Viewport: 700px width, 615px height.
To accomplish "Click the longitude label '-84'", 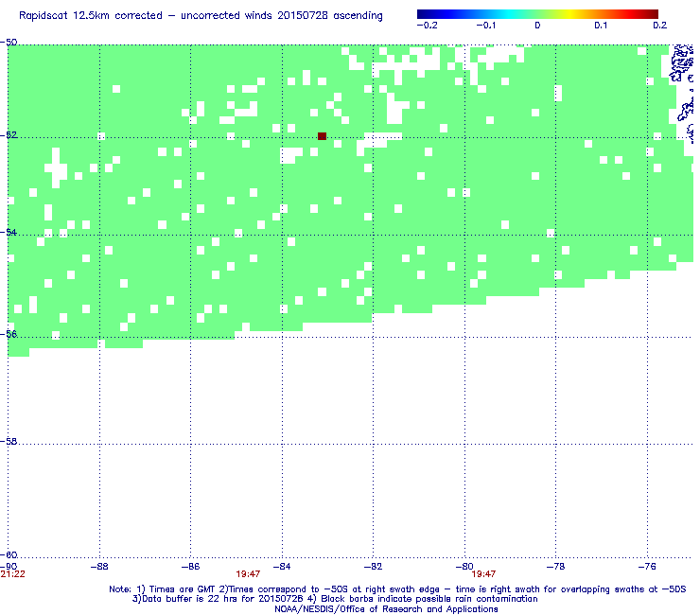I will tap(282, 567).
